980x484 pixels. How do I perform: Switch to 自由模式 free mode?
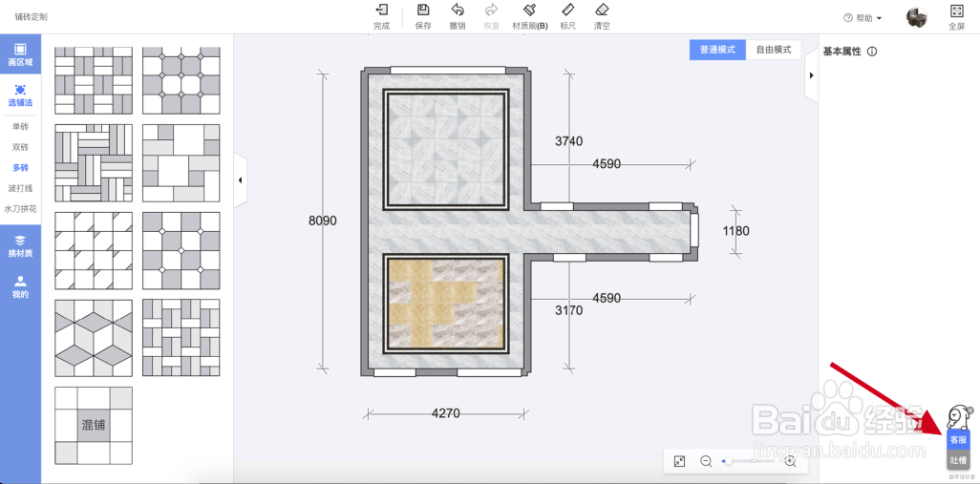(x=774, y=50)
